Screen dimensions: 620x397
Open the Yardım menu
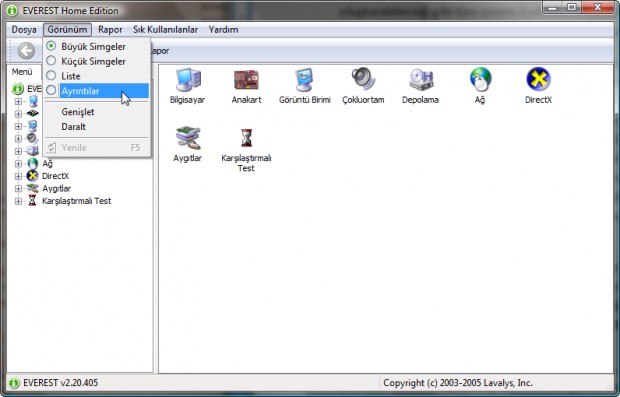(223, 30)
